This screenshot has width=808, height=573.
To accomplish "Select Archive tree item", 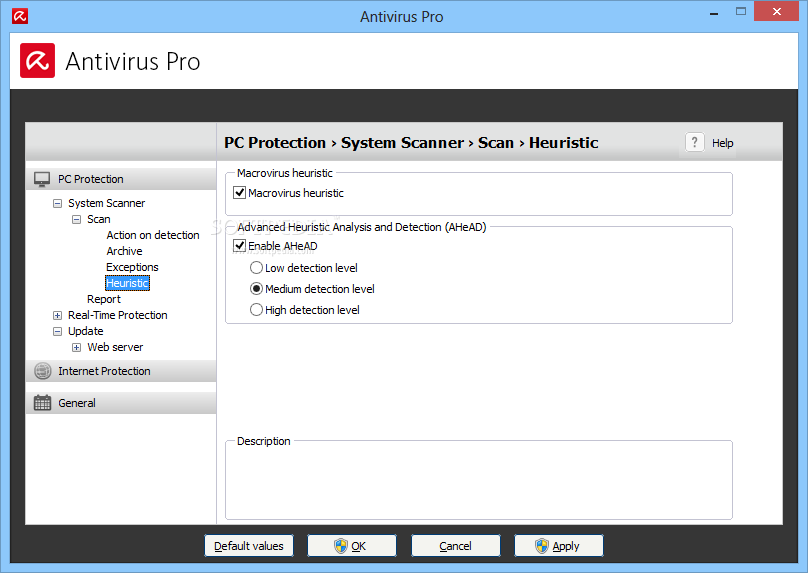I will tap(124, 251).
